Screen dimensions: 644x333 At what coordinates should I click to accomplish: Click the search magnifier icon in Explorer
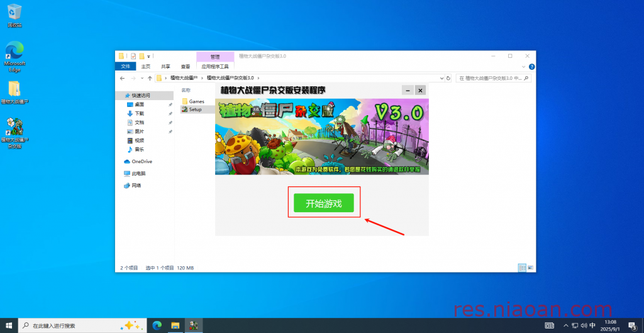click(x=527, y=78)
